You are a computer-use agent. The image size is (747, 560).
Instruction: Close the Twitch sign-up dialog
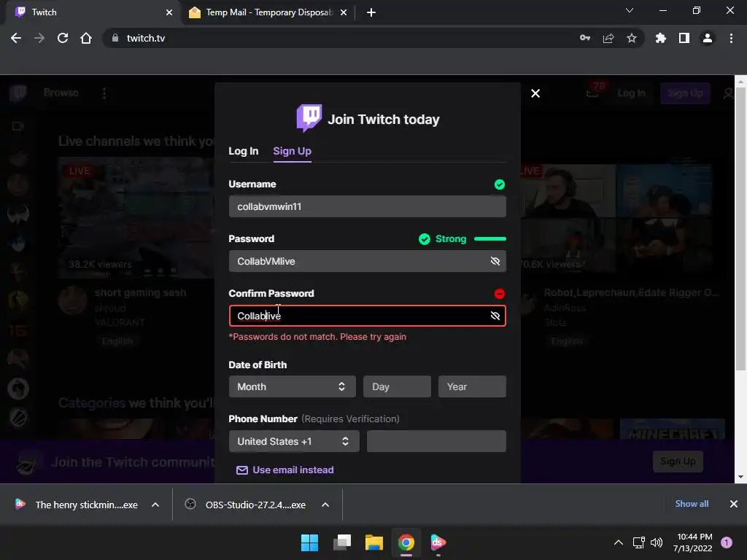(x=535, y=93)
